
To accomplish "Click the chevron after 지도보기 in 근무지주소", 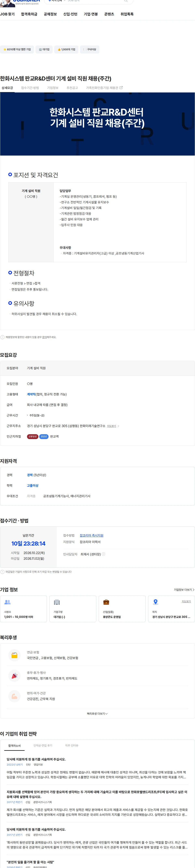I will click(118, 426).
